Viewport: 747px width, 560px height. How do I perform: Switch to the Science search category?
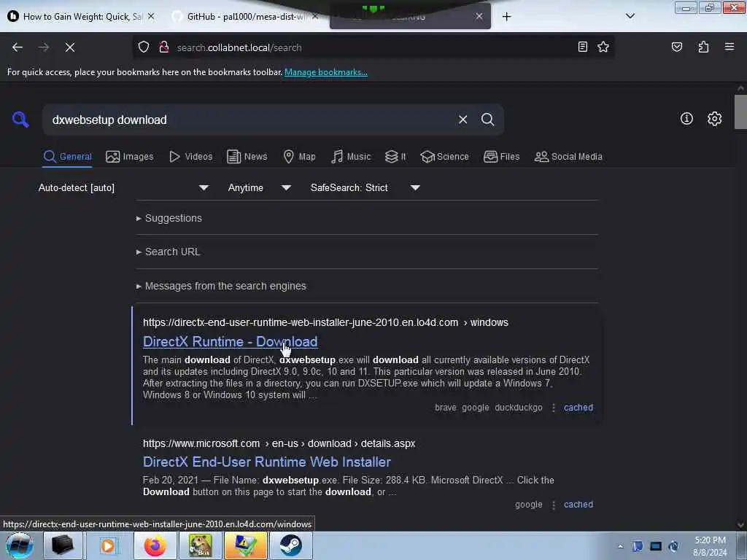(444, 157)
